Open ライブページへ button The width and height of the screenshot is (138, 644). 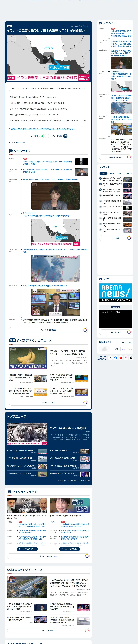click(115, 332)
